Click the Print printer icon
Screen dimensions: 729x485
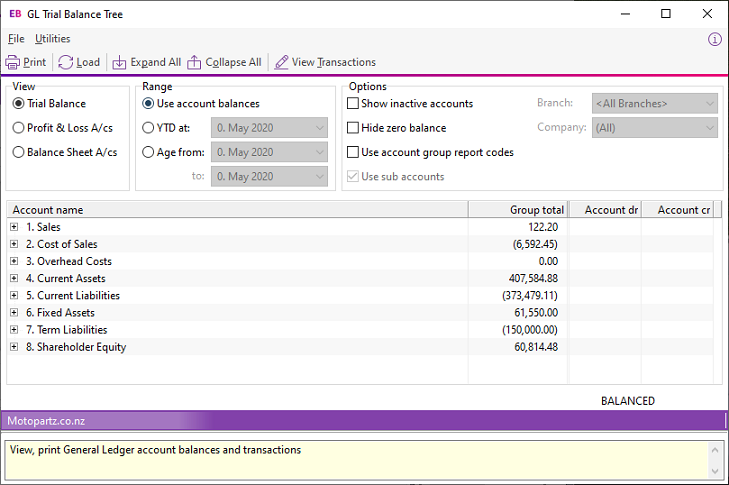[x=13, y=62]
